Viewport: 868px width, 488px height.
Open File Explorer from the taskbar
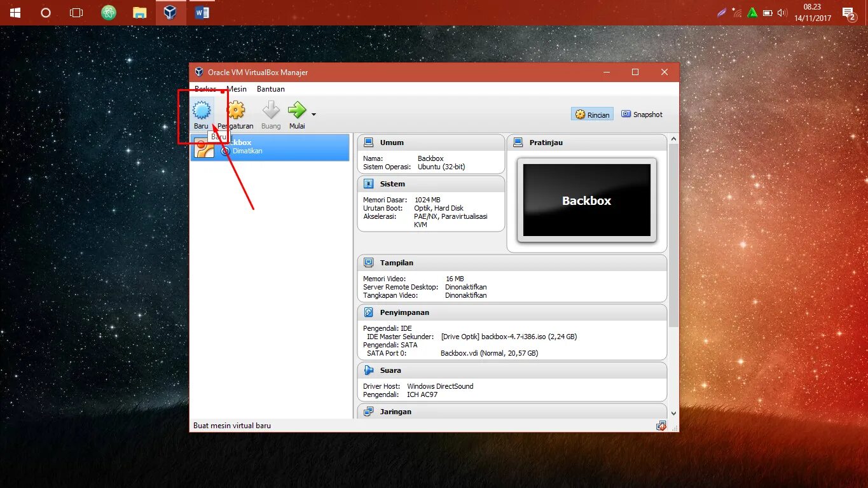point(140,13)
